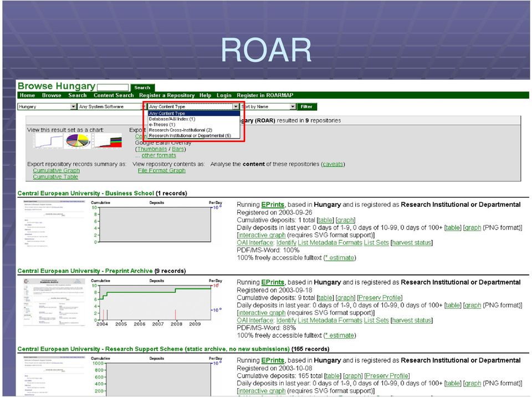The width and height of the screenshot is (532, 397).
Task: Open Preserv Profile link for Research Support Scheme
Action: (387, 376)
